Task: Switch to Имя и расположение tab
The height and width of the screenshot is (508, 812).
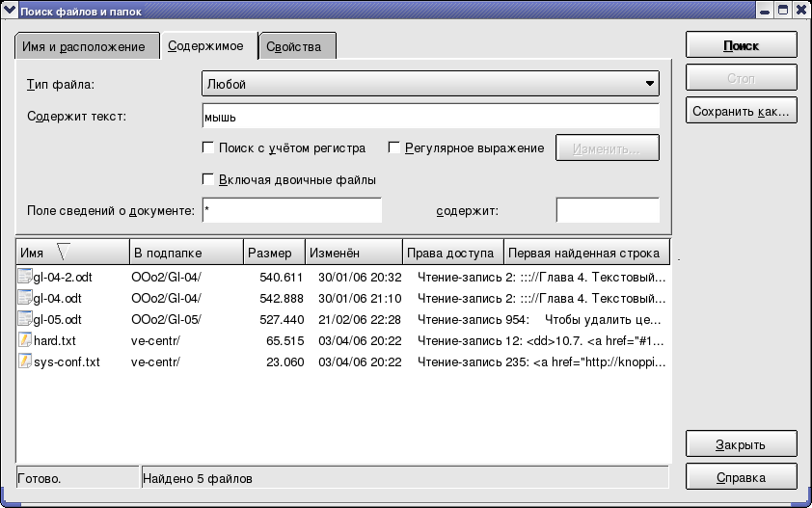Action: pos(87,46)
